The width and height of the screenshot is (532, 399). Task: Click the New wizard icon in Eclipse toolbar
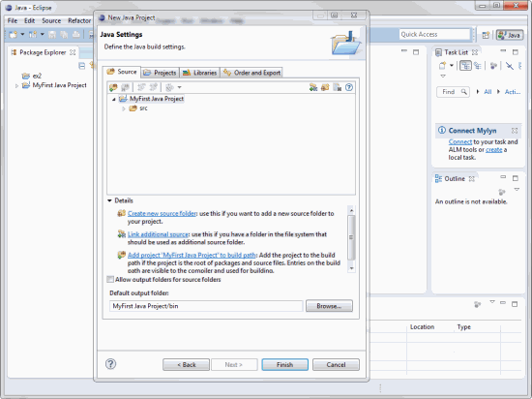pos(14,34)
